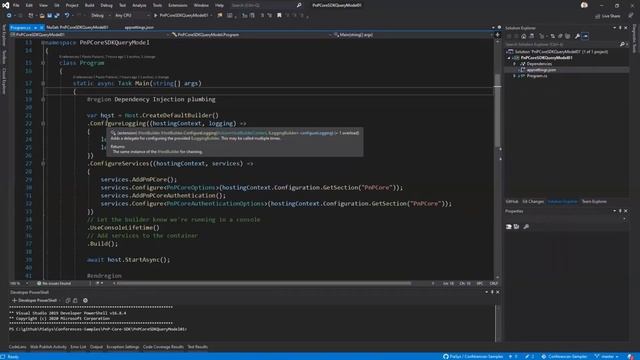Click the bookmark icon in the toolbar

279,16
